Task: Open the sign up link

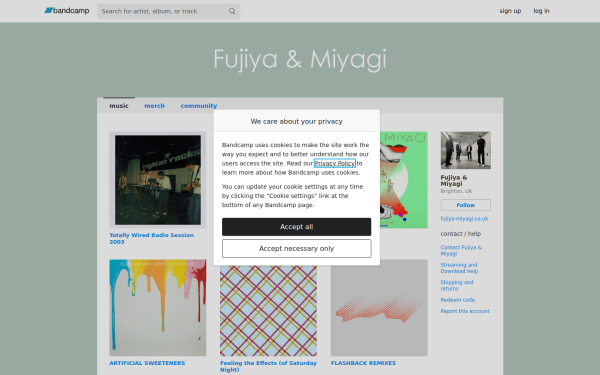Action: pos(510,11)
